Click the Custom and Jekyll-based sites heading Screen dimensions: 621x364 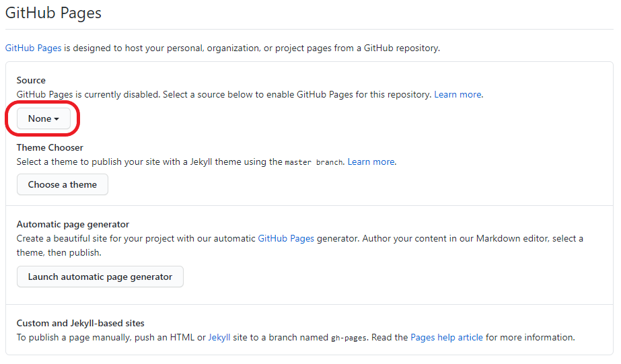coord(80,323)
